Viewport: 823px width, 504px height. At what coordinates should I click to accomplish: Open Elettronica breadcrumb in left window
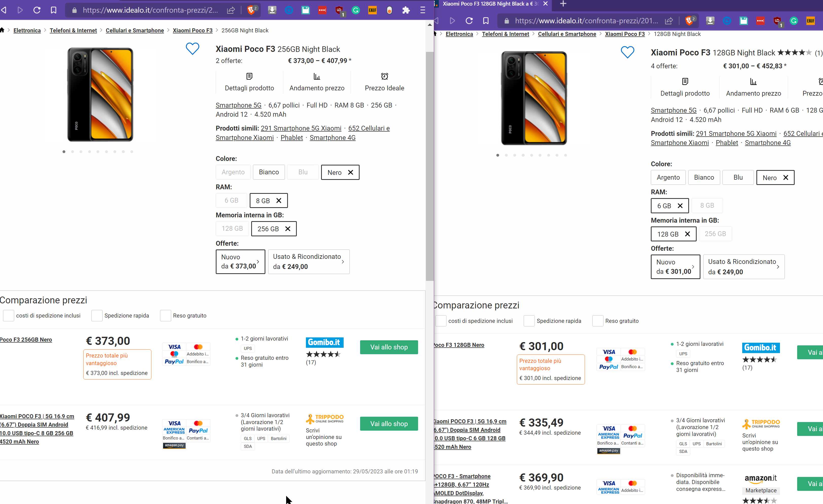coord(27,30)
